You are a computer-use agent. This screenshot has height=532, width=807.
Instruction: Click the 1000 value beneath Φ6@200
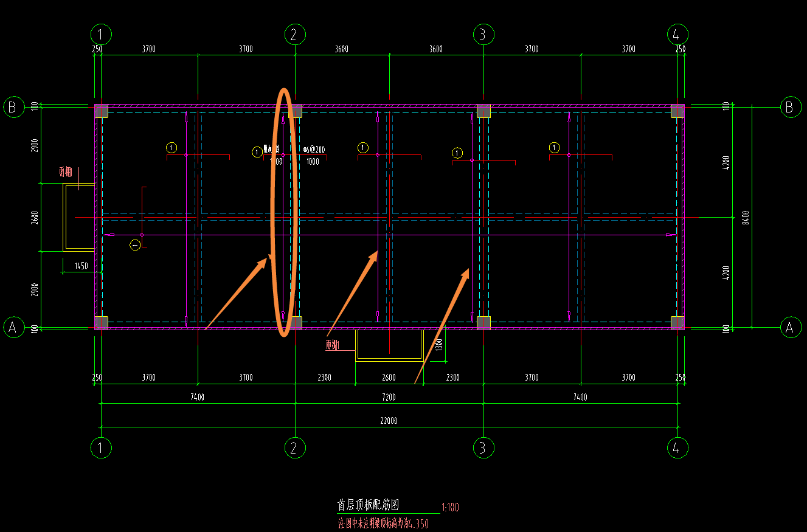[x=313, y=162]
